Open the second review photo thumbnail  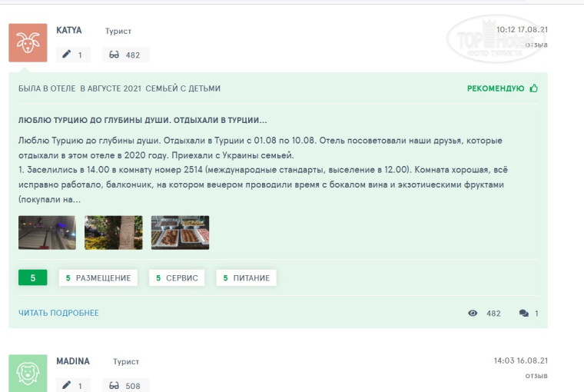[x=114, y=233]
